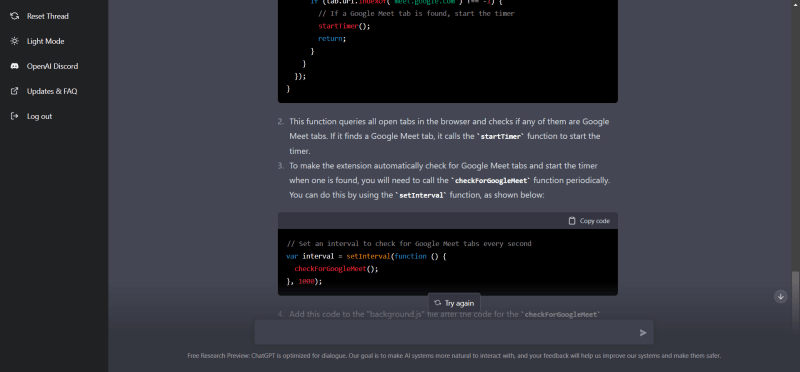Click the Discord logo icon

[15, 66]
